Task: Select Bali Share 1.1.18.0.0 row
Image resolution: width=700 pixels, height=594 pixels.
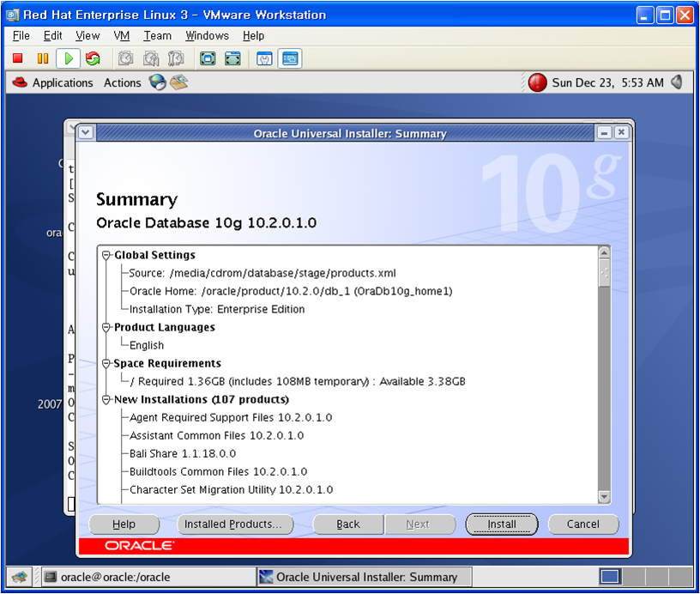Action: (183, 454)
